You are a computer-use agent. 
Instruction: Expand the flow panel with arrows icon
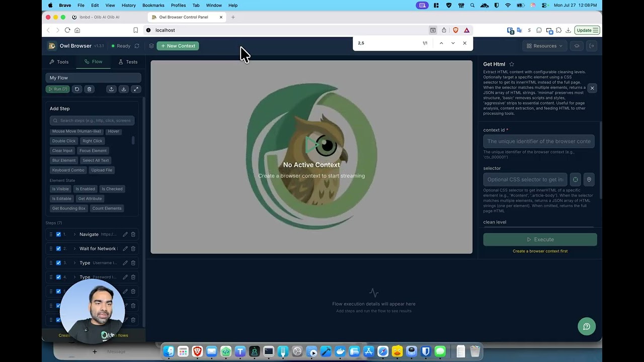pyautogui.click(x=136, y=89)
